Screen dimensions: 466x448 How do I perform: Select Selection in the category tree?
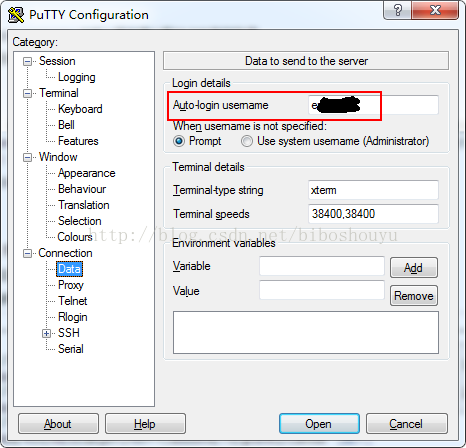coord(79,221)
